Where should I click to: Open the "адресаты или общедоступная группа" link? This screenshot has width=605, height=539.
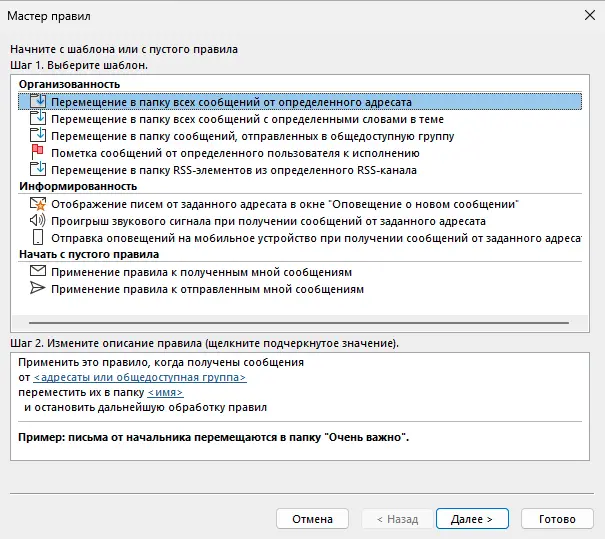140,378
